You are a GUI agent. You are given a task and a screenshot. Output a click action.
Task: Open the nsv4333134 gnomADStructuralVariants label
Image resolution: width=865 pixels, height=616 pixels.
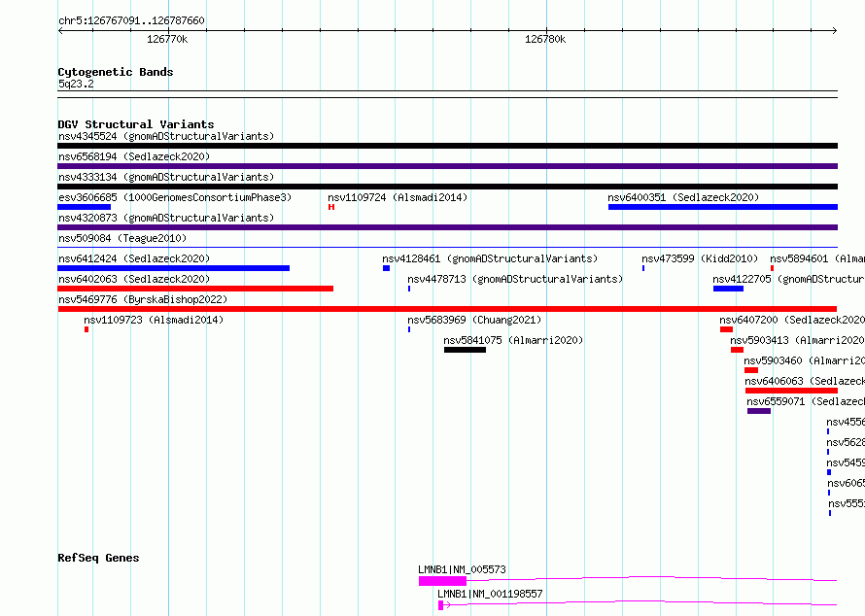[166, 177]
